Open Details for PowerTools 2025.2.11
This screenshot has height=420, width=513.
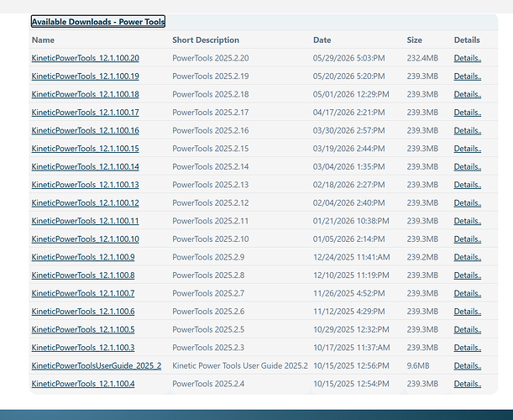[x=468, y=221]
